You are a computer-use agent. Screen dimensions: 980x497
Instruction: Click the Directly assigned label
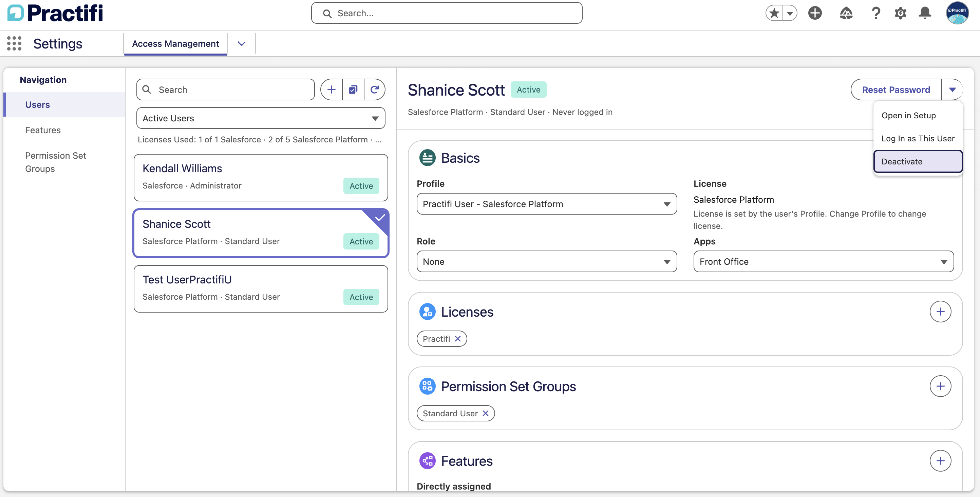[454, 486]
